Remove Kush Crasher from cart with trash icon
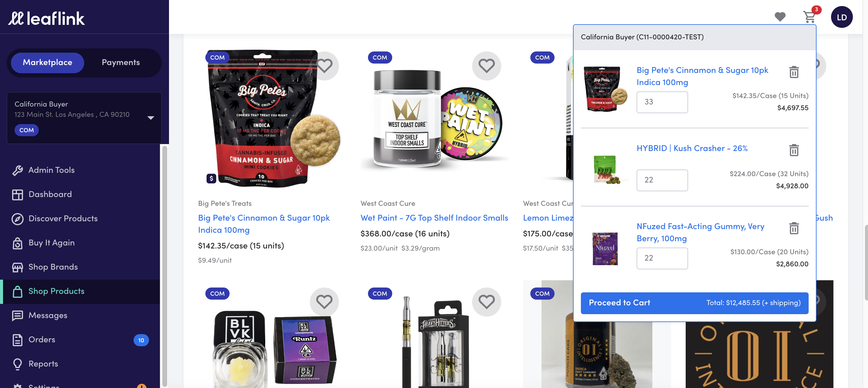868x388 pixels. [x=793, y=150]
